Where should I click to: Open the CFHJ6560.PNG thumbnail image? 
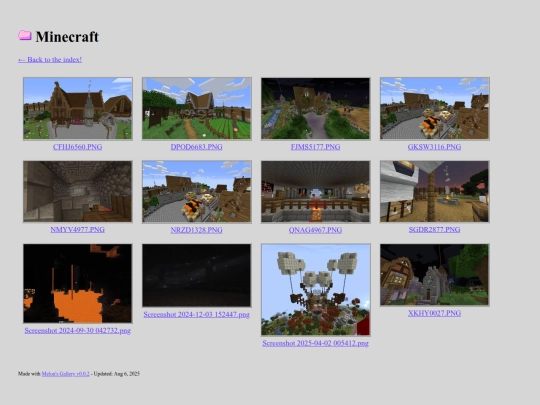point(78,108)
